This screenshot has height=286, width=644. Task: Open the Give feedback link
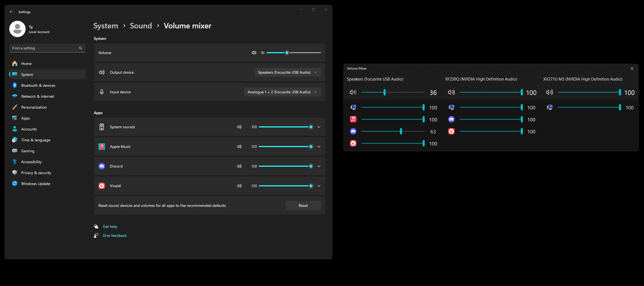(x=115, y=236)
